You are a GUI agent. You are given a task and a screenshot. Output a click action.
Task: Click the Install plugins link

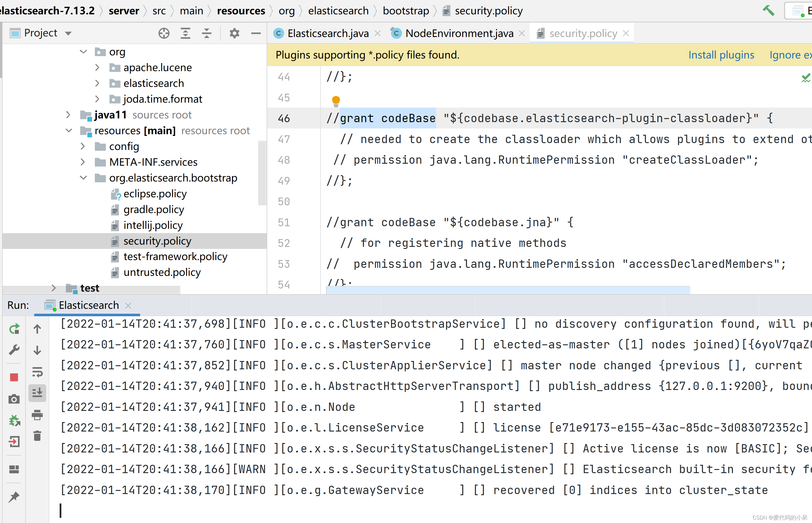[x=721, y=55]
